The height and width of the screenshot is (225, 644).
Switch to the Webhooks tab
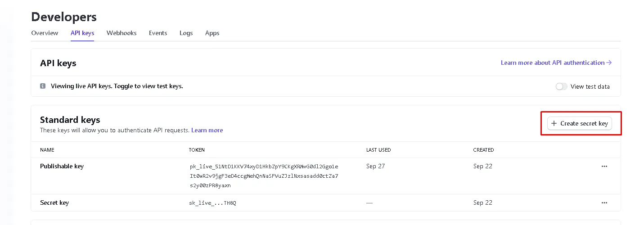(122, 33)
